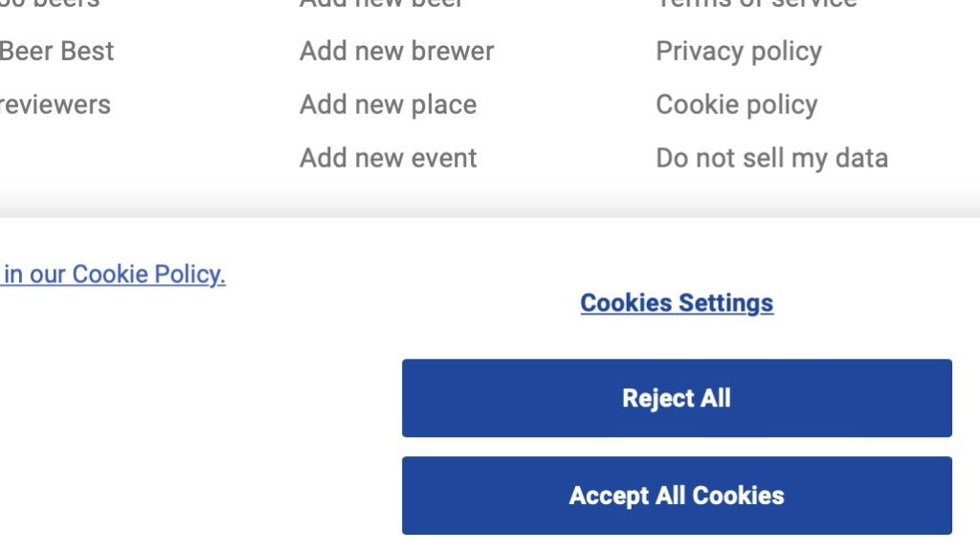
Task: Click the Accept All Cookies button
Action: click(x=677, y=496)
